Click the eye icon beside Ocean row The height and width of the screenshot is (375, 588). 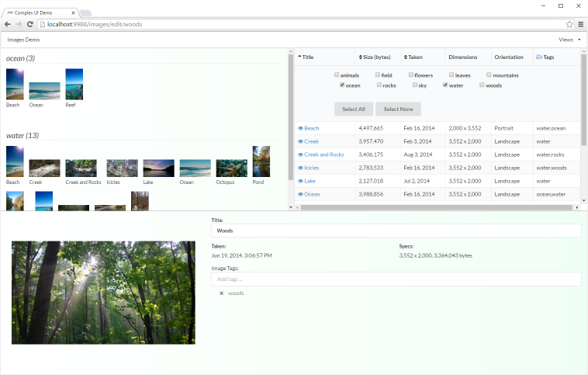click(300, 194)
